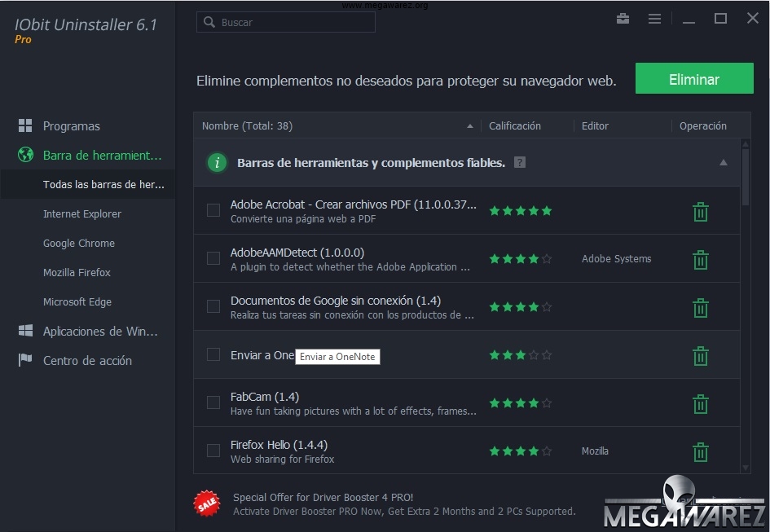
Task: Click Enviar a OneNote star rating
Action: click(521, 355)
